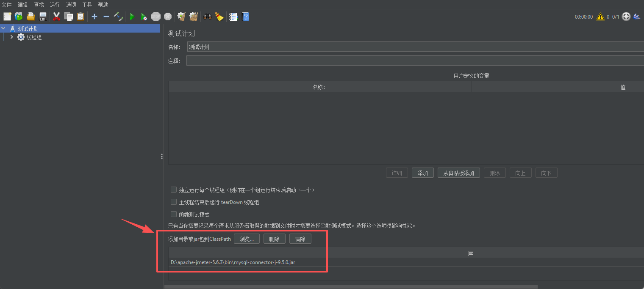Image resolution: width=644 pixels, height=289 pixels.
Task: Open the 运行 menu
Action: click(x=54, y=5)
